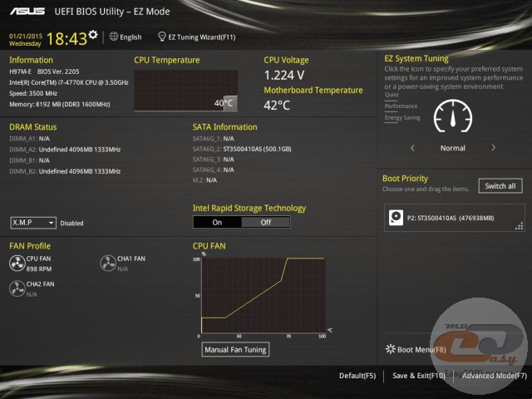This screenshot has width=532, height=399.
Task: Select the P2: ST3500410AS boot device
Action: (x=455, y=218)
